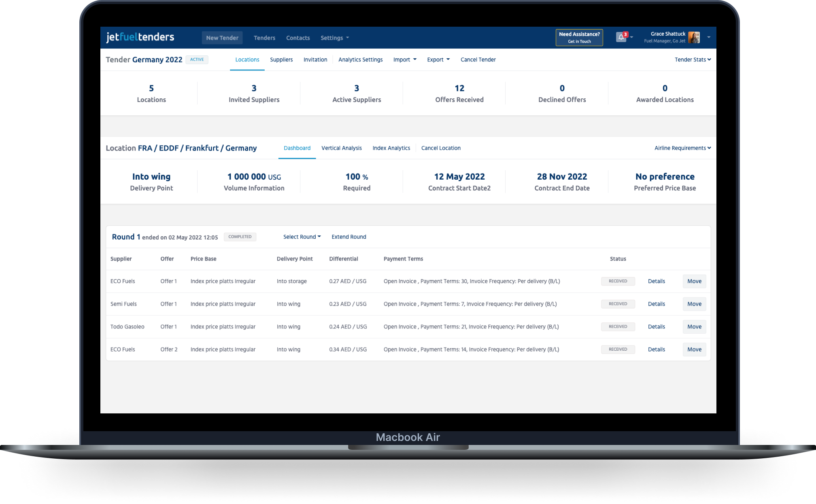Image resolution: width=816 pixels, height=504 pixels.
Task: Open the user account dropdown arrow
Action: [x=709, y=37]
